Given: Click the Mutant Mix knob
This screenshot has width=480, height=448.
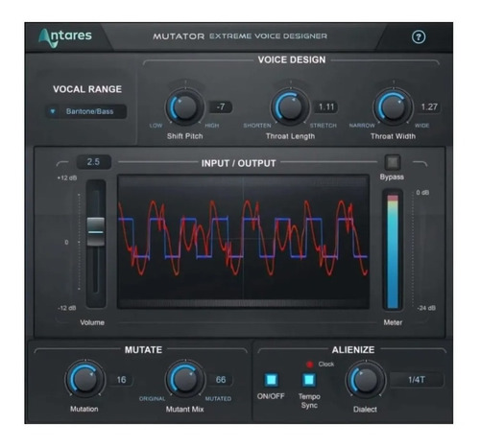Looking at the screenshot, I should (x=184, y=380).
